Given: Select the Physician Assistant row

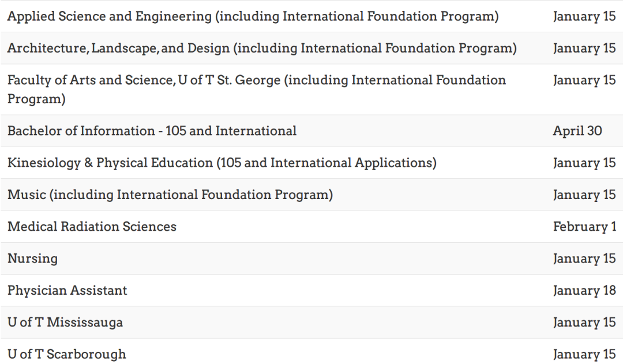Looking at the screenshot, I should (x=311, y=291).
